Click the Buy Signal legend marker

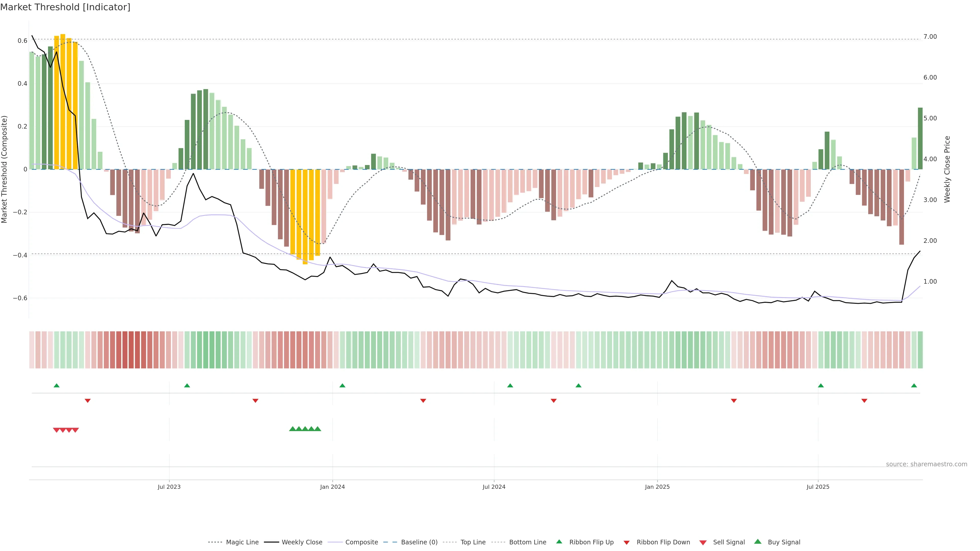point(758,542)
